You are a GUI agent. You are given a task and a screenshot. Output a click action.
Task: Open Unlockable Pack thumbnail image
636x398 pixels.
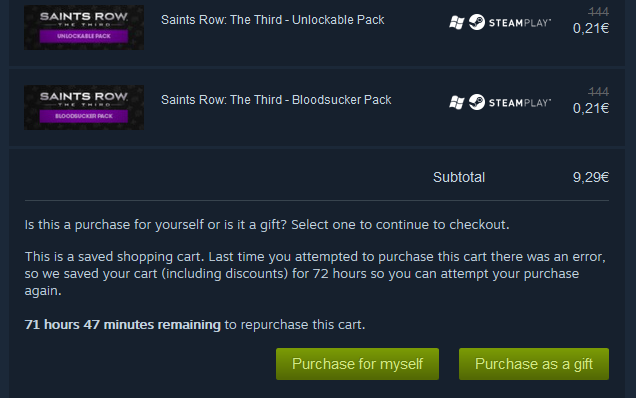pos(84,27)
